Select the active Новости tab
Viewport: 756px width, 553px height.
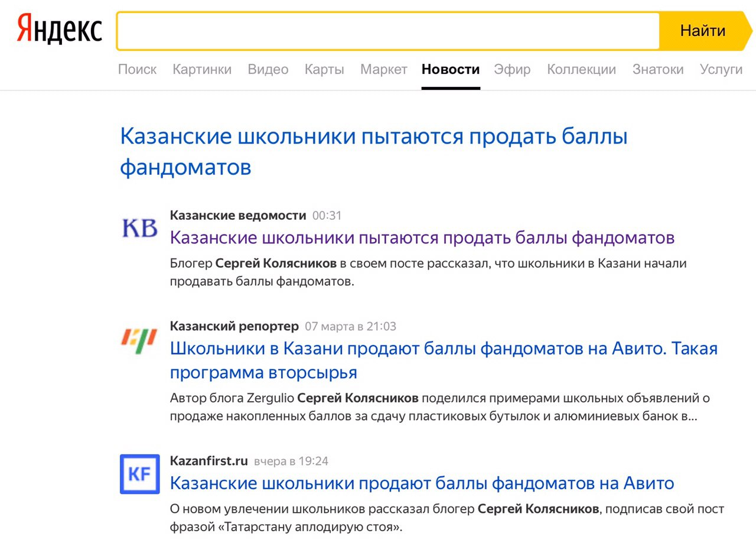tap(451, 70)
